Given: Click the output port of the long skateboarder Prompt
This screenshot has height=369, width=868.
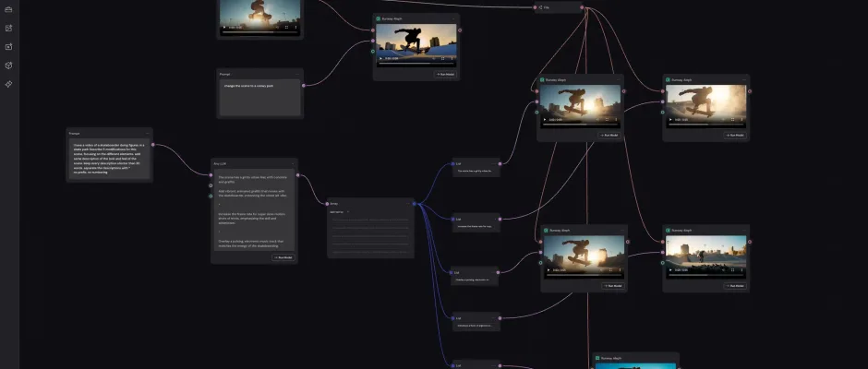Looking at the screenshot, I should pyautogui.click(x=152, y=145).
